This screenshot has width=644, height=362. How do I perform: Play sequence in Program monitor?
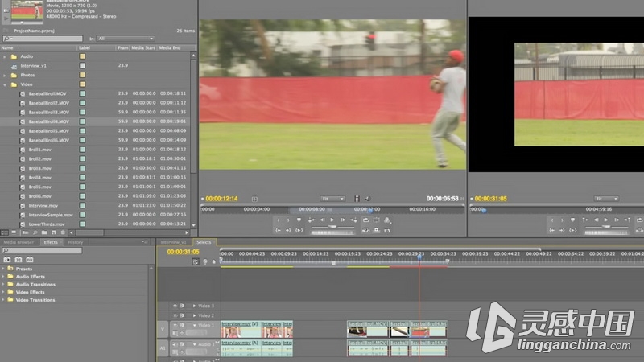coord(606,220)
